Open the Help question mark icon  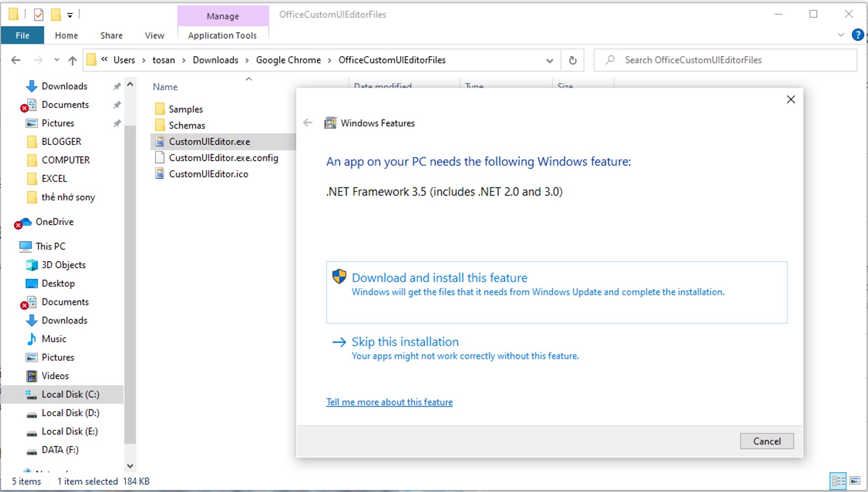click(x=858, y=35)
